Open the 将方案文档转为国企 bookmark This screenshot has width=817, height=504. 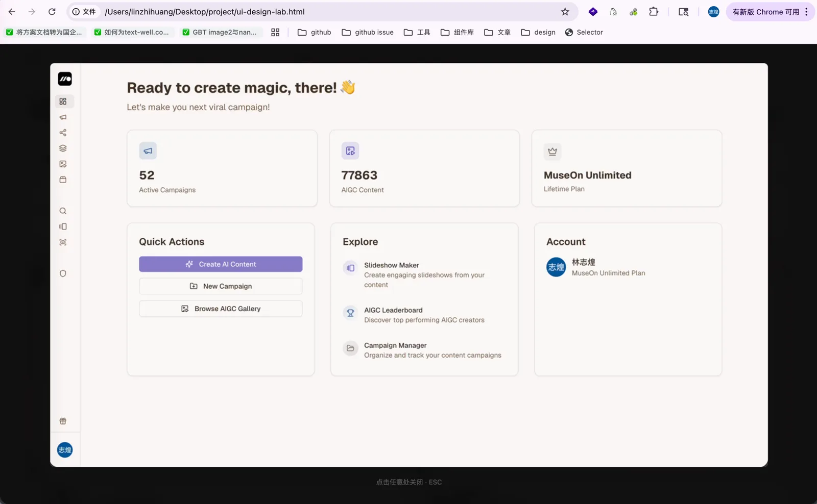pyautogui.click(x=44, y=32)
